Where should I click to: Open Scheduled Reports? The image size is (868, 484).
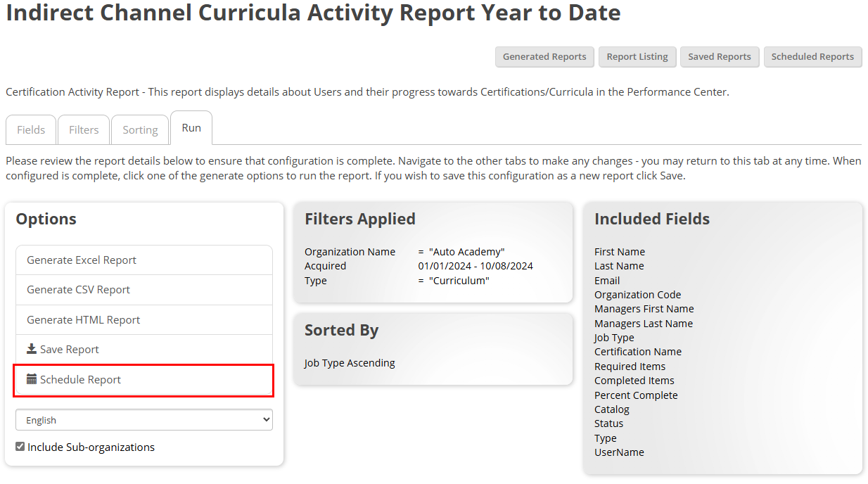[812, 57]
